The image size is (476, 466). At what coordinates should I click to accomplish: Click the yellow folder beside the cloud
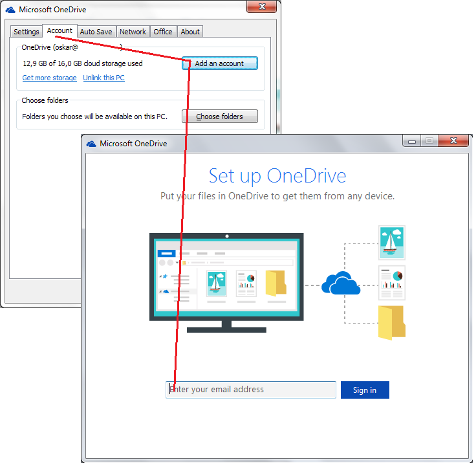392,322
